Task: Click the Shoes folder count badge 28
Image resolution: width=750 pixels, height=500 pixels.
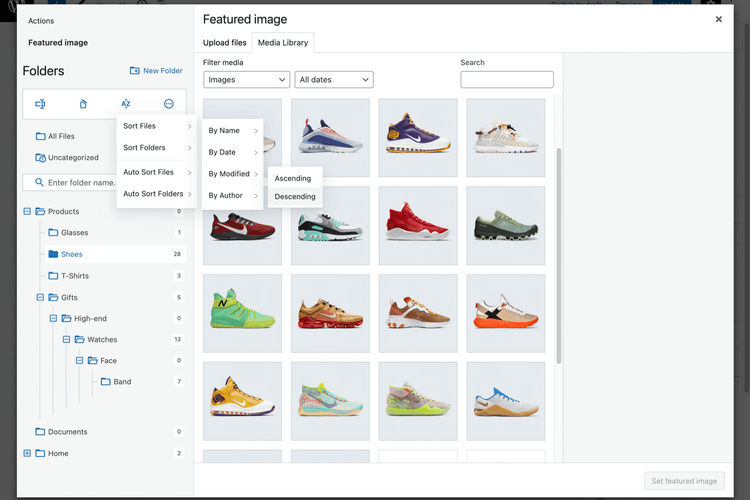Action: [177, 254]
